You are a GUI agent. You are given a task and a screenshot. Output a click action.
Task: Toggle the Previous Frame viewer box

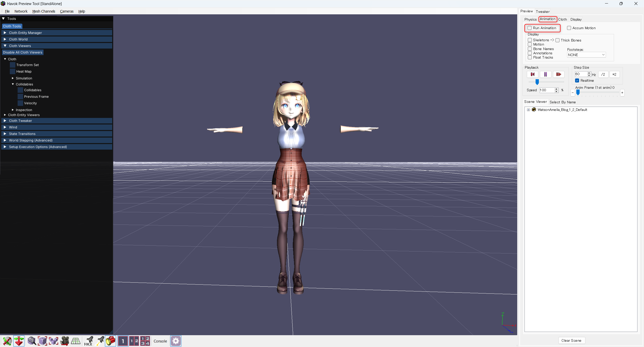pos(20,97)
